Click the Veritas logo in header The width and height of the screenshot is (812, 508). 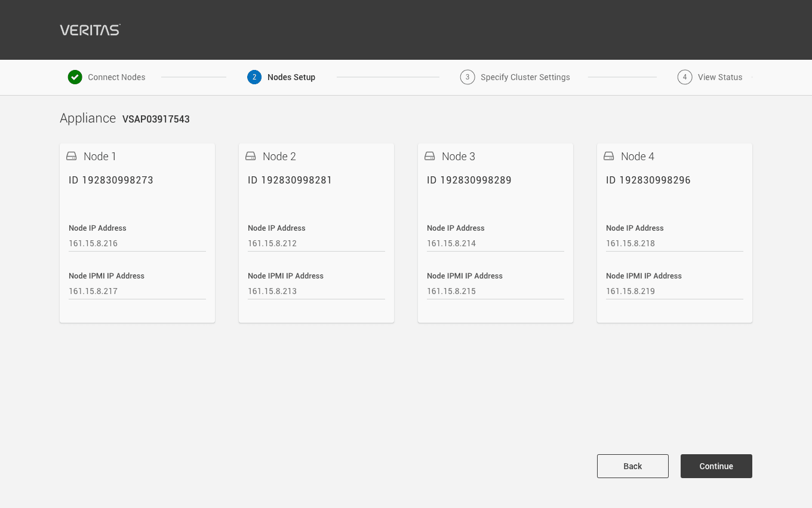[x=90, y=30]
